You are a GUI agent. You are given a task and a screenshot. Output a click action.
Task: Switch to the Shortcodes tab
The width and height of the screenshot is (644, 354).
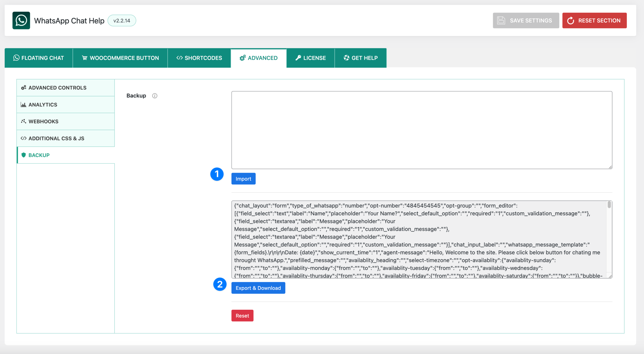[199, 58]
